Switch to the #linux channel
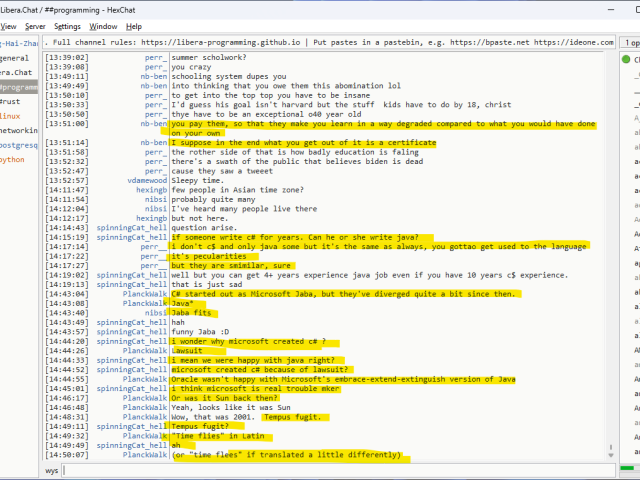 (x=12, y=115)
